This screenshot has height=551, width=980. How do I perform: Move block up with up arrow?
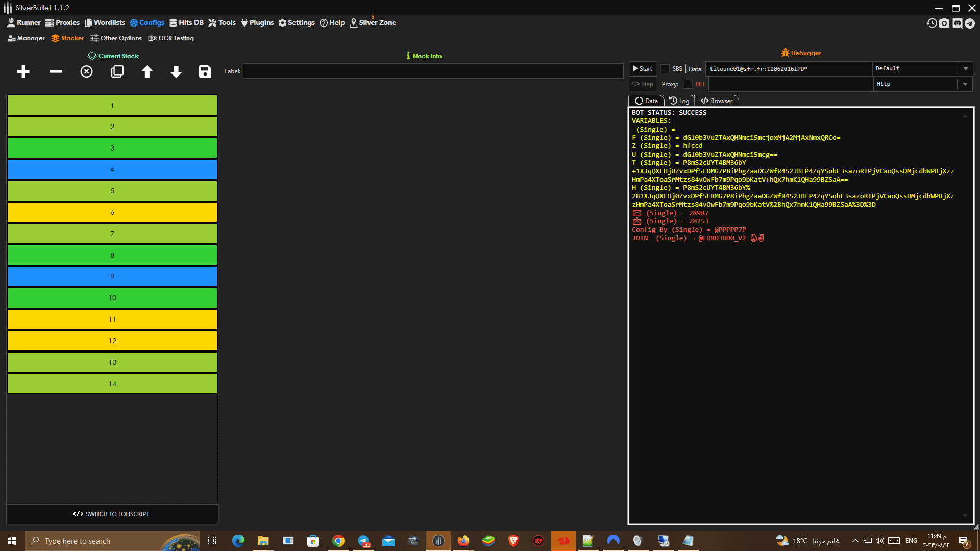(147, 71)
